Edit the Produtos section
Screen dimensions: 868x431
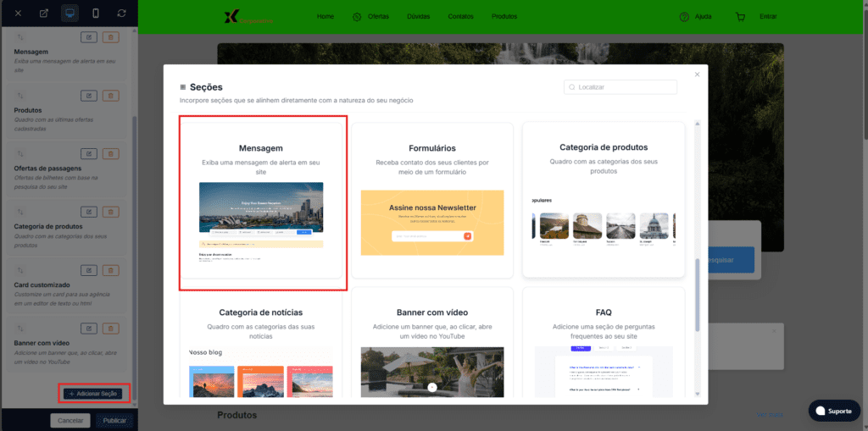88,95
